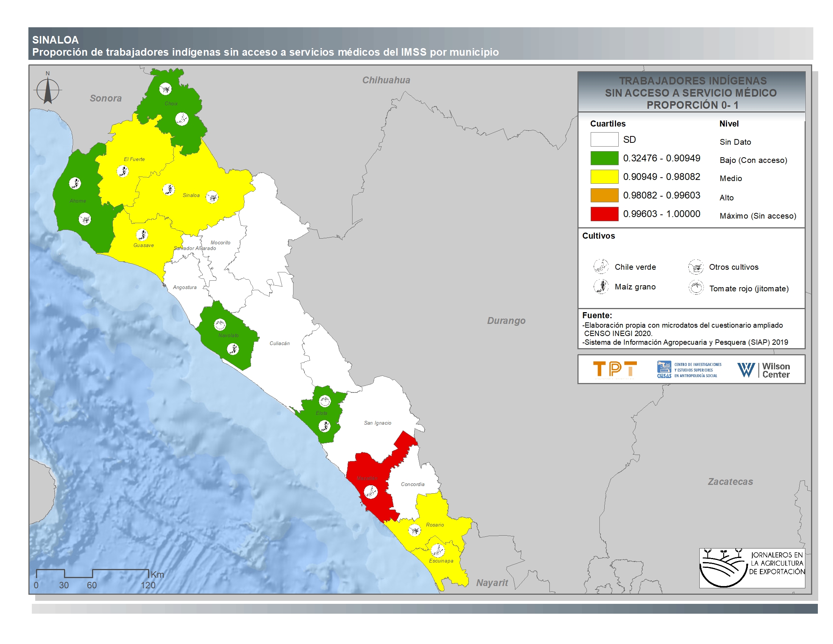Click the CIESAS logo
Viewport: 833px width, 644px height.
(688, 370)
